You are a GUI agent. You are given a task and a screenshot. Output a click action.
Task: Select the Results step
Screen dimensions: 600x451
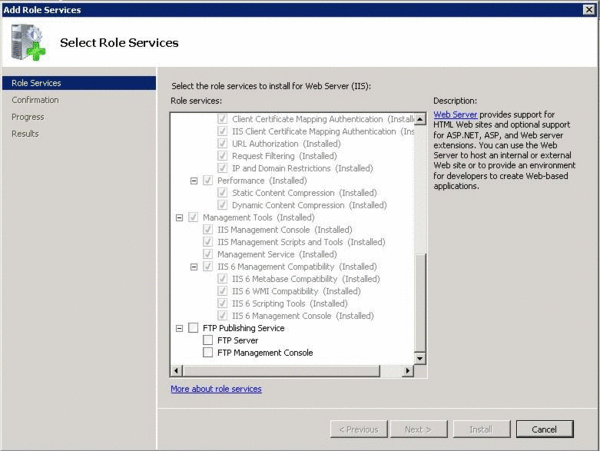[x=25, y=134]
